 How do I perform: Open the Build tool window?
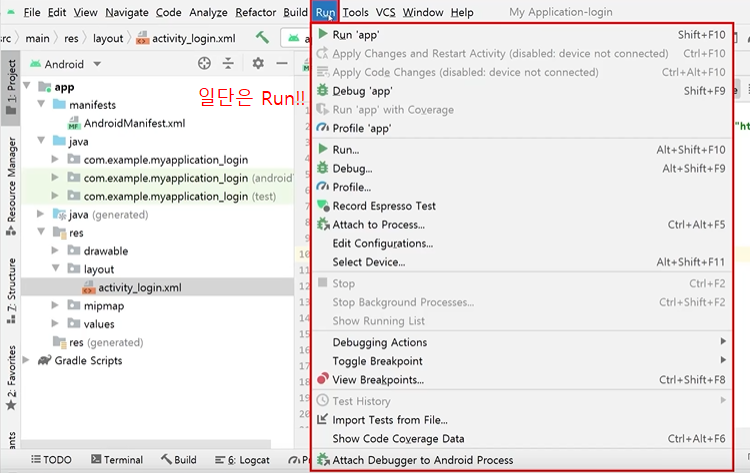(x=178, y=460)
